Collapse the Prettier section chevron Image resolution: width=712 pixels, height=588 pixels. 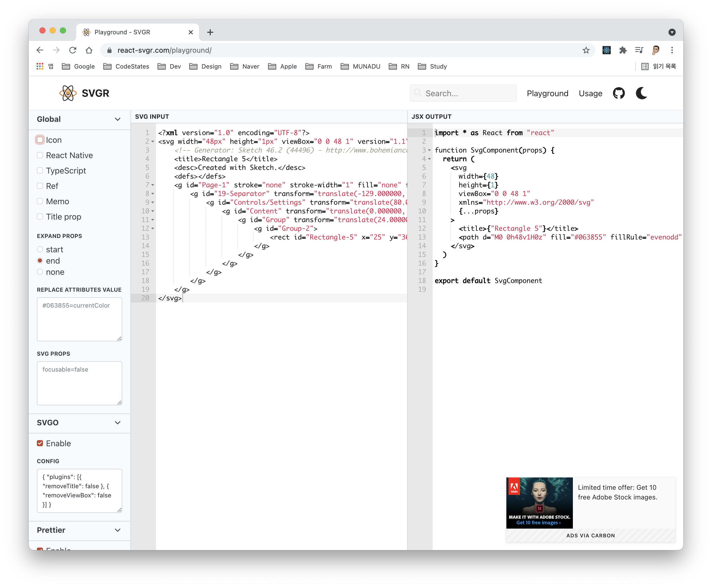[117, 530]
